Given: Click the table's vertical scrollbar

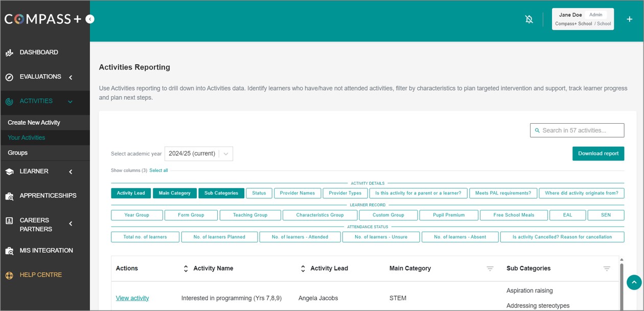Looking at the screenshot, I should click(x=622, y=286).
